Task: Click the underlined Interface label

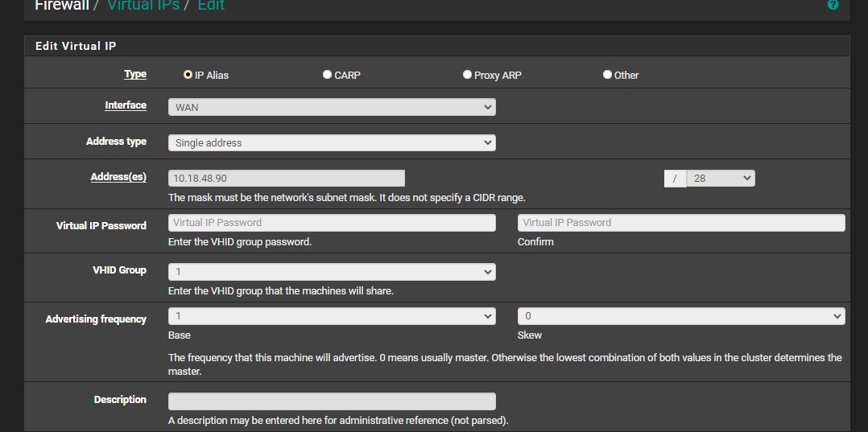Action: pyautogui.click(x=126, y=105)
